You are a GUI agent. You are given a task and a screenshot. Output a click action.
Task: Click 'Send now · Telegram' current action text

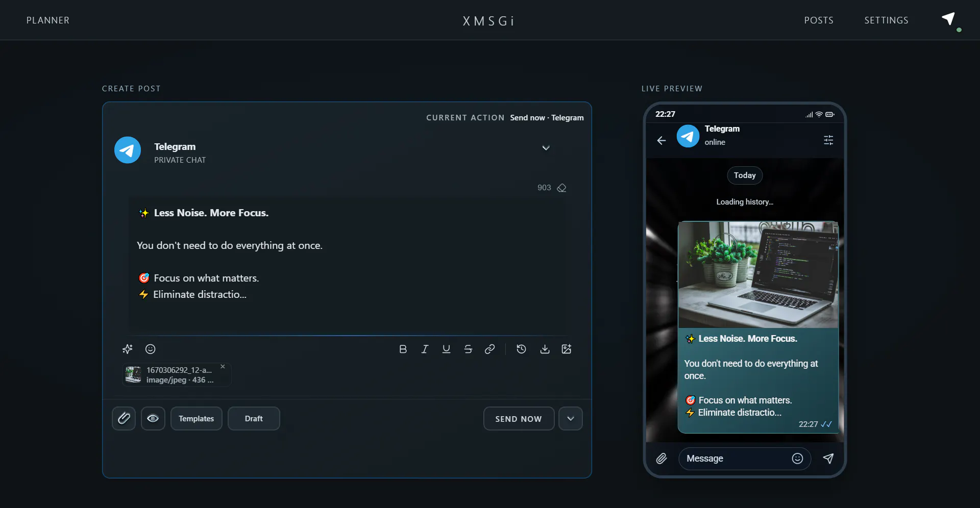point(547,118)
